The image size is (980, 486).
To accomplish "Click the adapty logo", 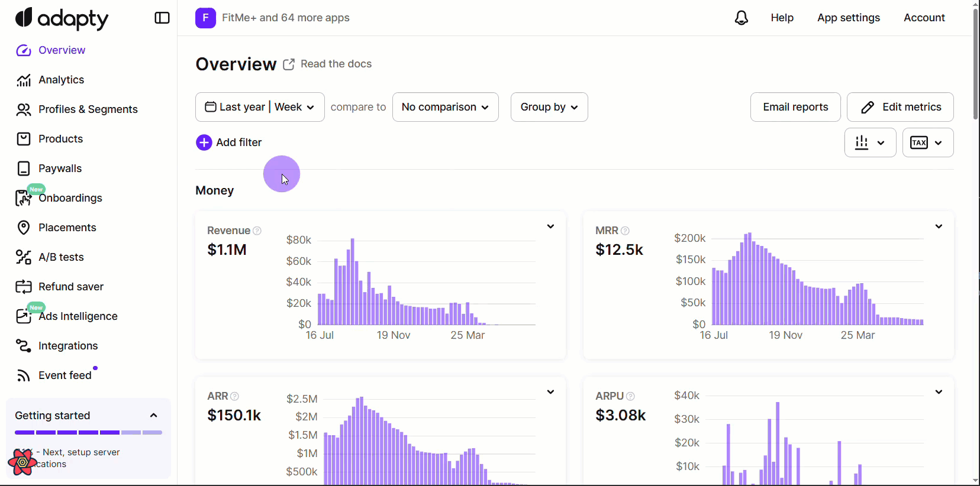I will pos(62,18).
